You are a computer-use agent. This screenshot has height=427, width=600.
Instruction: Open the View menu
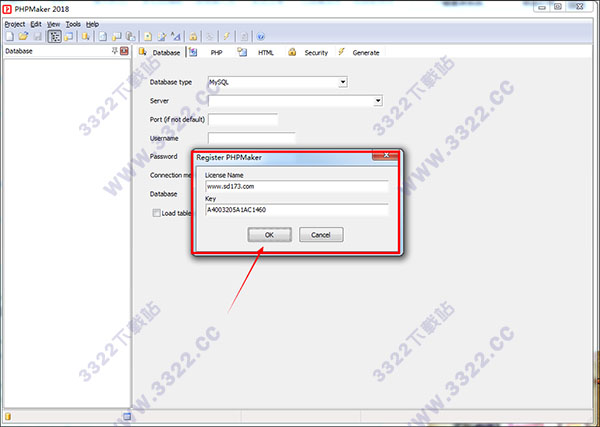tap(54, 24)
